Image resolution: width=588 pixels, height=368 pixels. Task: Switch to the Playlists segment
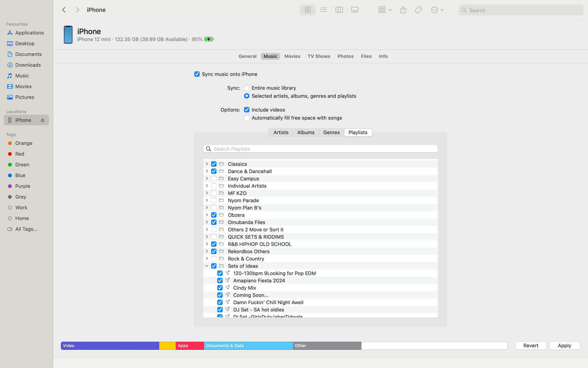pos(358,132)
